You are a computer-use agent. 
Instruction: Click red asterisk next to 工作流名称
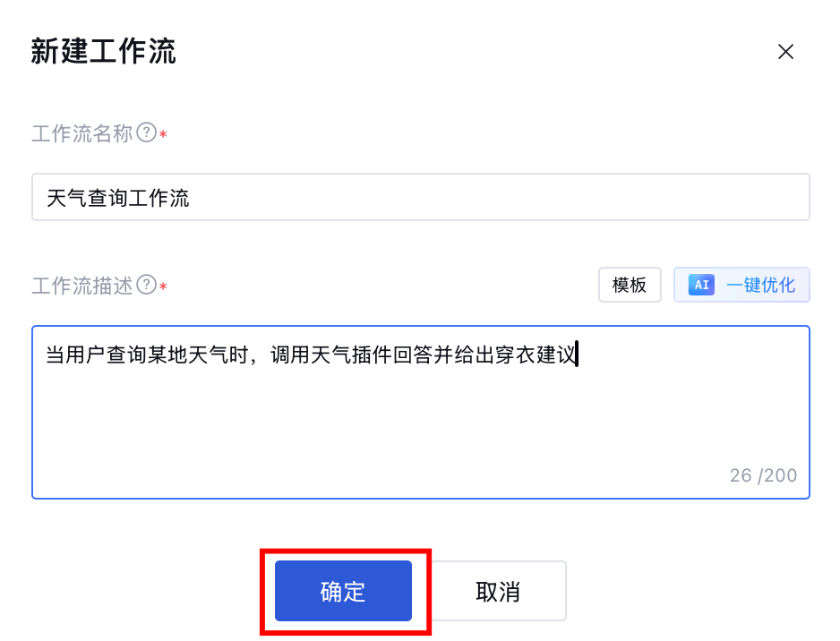point(163,134)
